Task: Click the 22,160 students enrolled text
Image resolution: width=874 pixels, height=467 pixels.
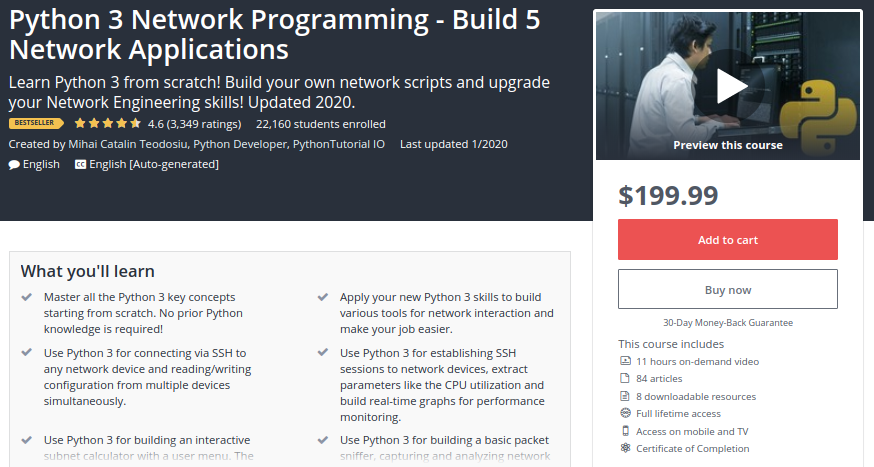Action: (x=321, y=124)
